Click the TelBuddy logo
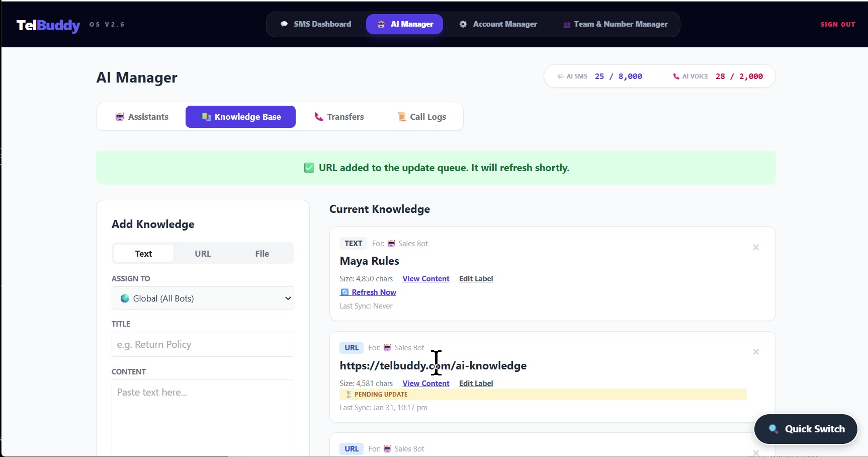This screenshot has width=868, height=457. (x=48, y=25)
